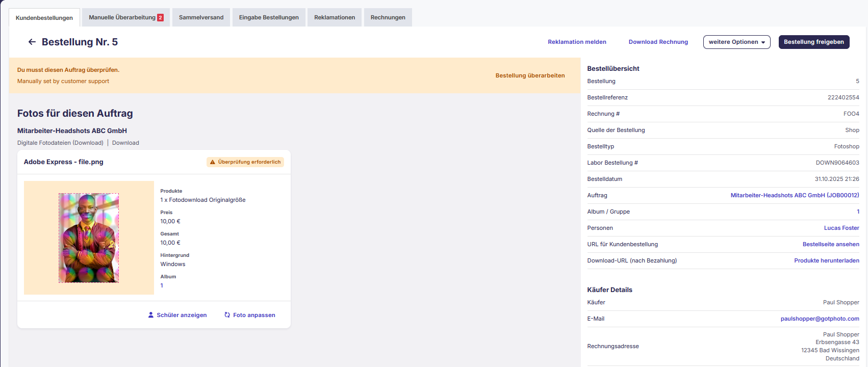Click the Digitale Fotodateien (Download) text
The height and width of the screenshot is (367, 868).
point(60,143)
